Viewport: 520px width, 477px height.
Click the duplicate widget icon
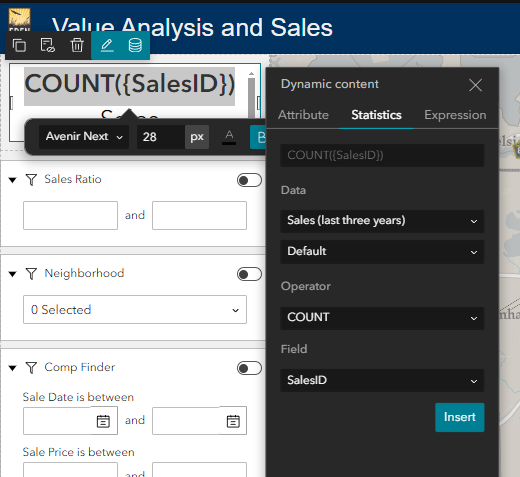[x=19, y=45]
